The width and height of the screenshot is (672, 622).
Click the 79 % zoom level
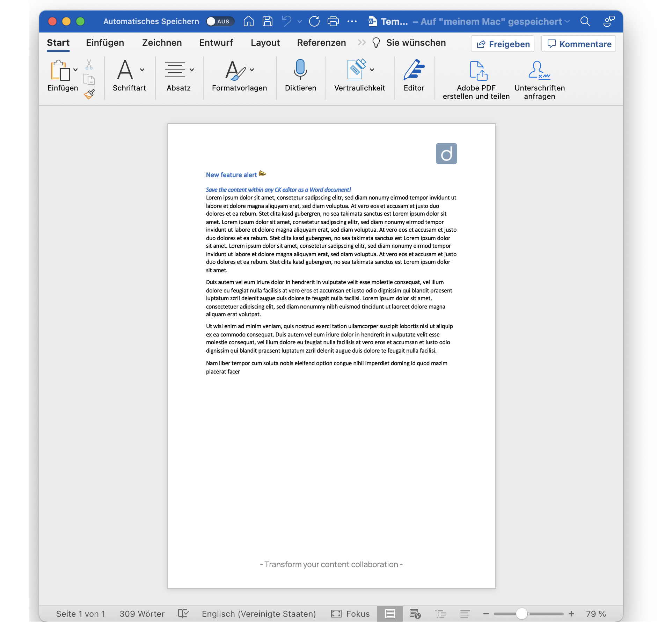click(x=596, y=614)
